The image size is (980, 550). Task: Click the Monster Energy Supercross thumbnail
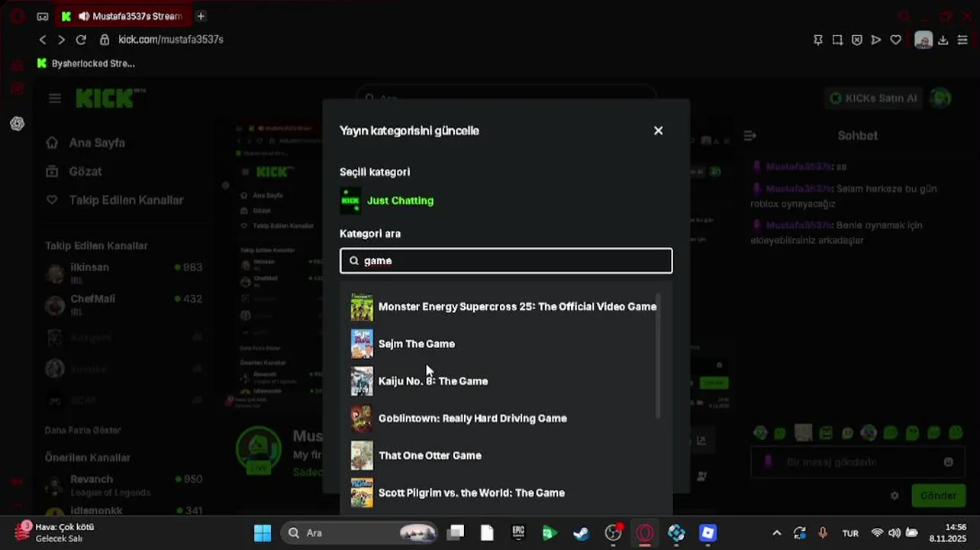(362, 307)
